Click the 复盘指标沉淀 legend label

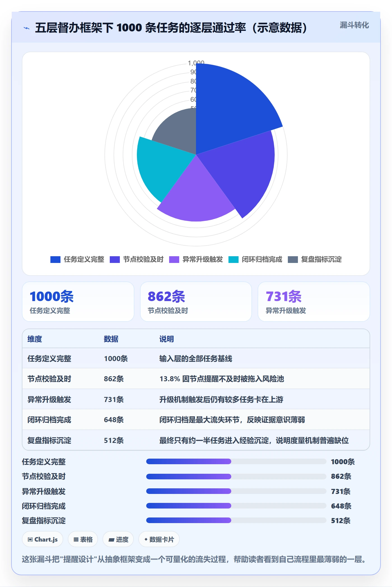(x=321, y=260)
